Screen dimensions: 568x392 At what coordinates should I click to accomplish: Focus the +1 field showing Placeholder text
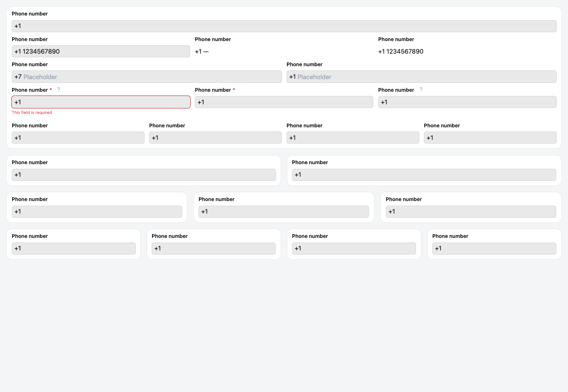(421, 77)
